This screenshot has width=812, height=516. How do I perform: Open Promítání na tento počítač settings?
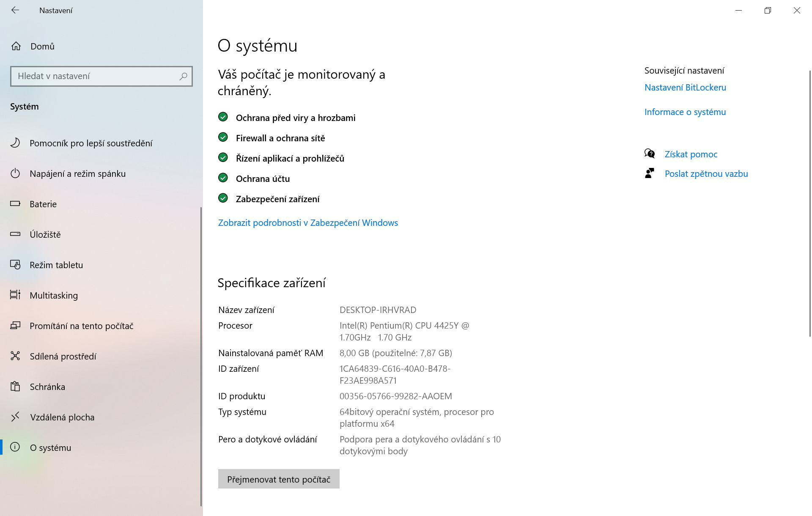pyautogui.click(x=81, y=326)
